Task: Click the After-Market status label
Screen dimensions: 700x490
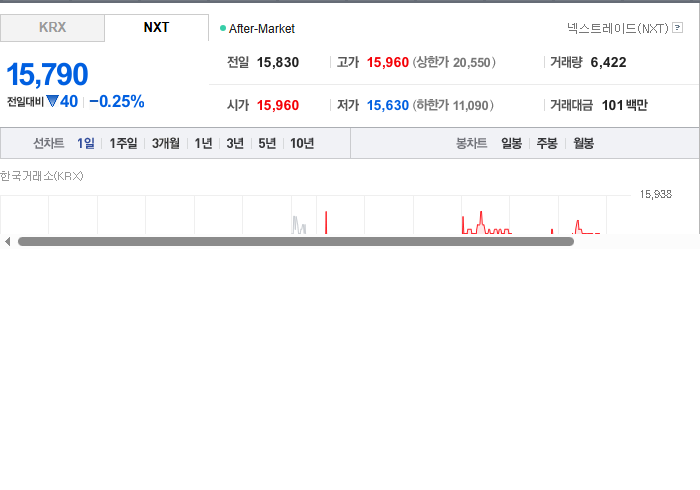Action: [262, 29]
